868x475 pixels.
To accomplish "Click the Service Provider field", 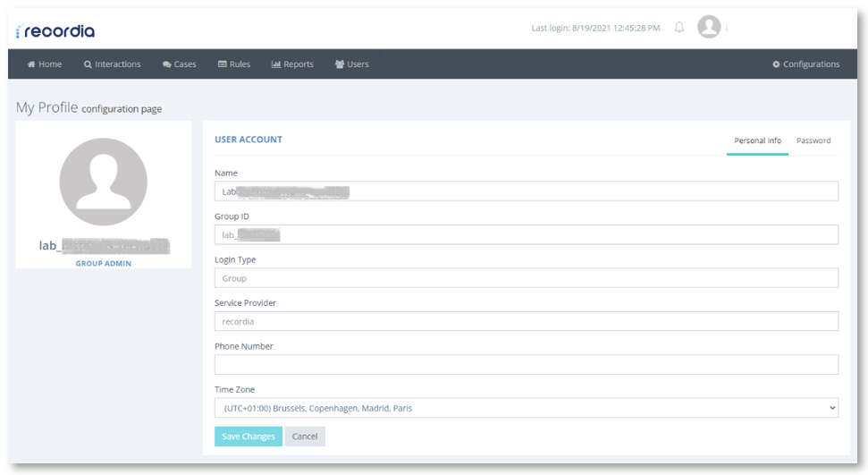I will (526, 321).
